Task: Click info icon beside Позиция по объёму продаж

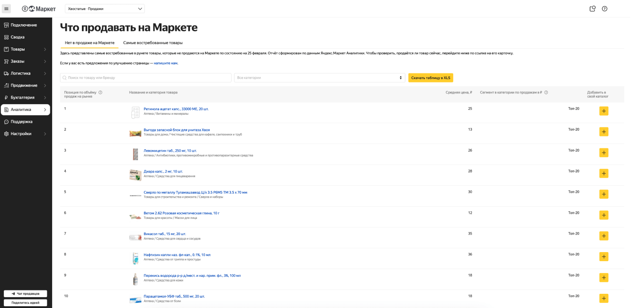Action: [100, 92]
